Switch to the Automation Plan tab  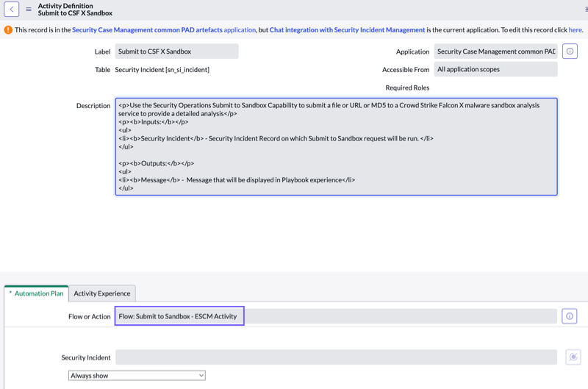[37, 293]
